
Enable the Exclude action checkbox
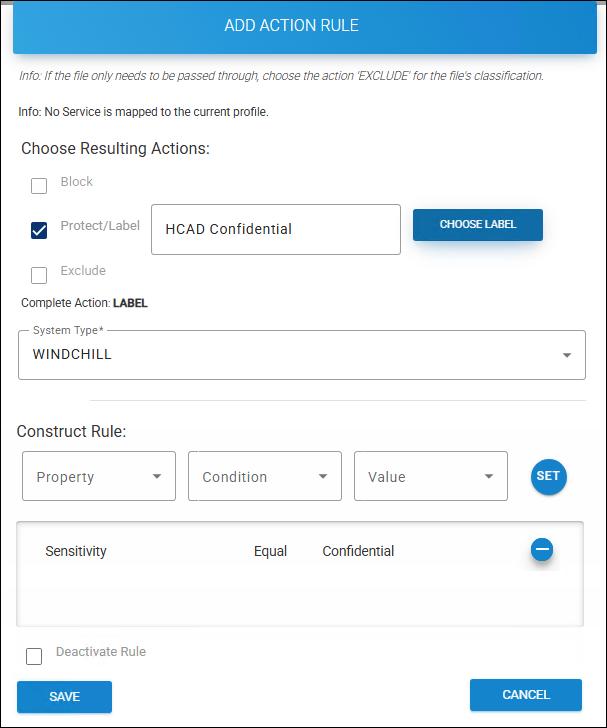coord(39,275)
